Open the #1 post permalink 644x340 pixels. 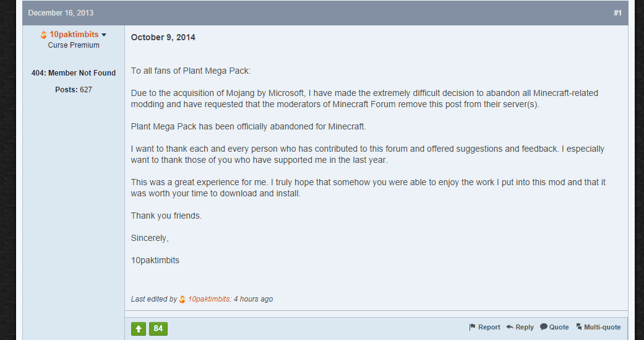pos(617,13)
